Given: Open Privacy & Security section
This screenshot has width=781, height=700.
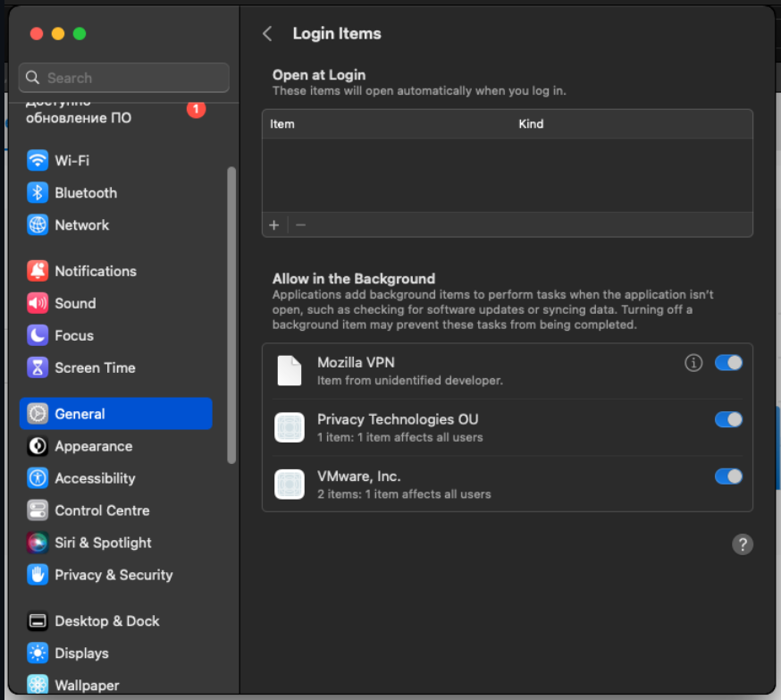Looking at the screenshot, I should tap(113, 575).
